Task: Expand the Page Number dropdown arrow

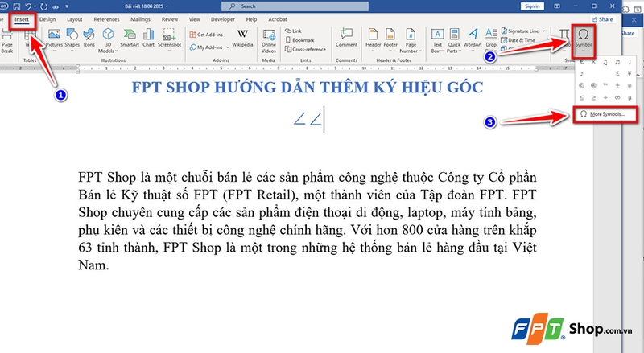Action: (419, 51)
